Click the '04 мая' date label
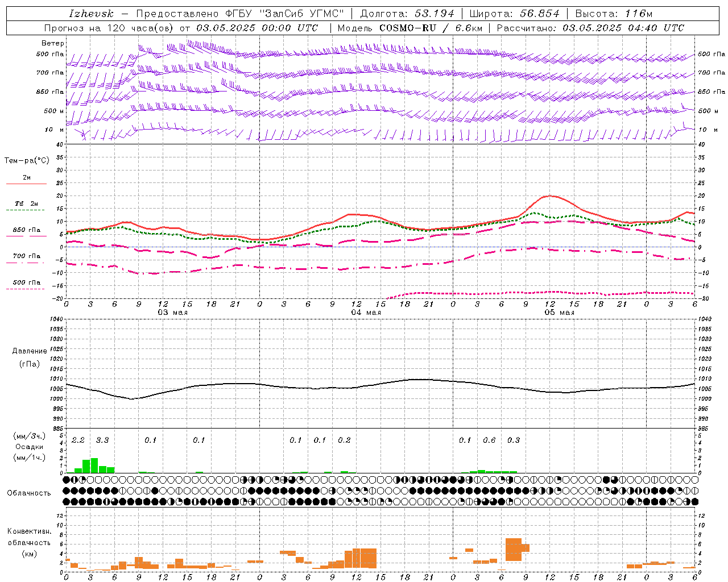728x582 pixels. click(x=366, y=313)
